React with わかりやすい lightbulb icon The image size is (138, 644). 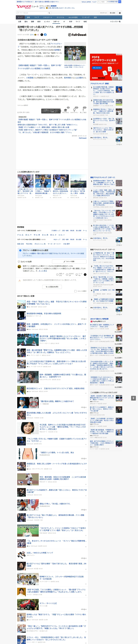74,110
